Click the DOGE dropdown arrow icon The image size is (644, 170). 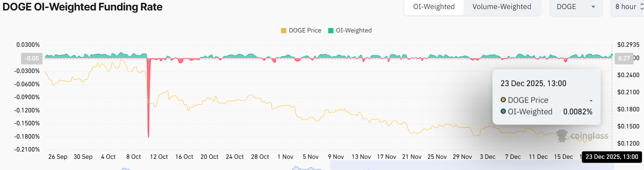593,7
